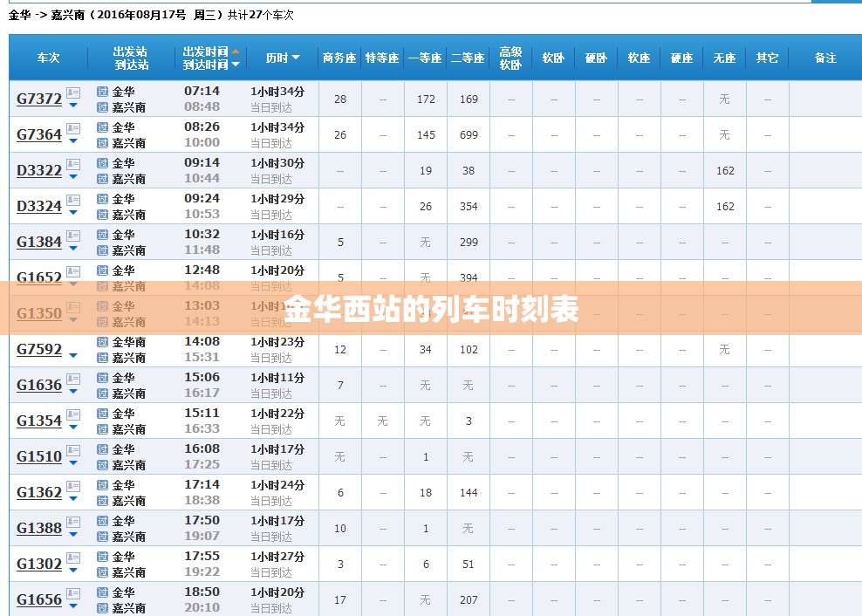Click the 过 badge at G7592 金华南 station
The width and height of the screenshot is (862, 616).
(102, 341)
